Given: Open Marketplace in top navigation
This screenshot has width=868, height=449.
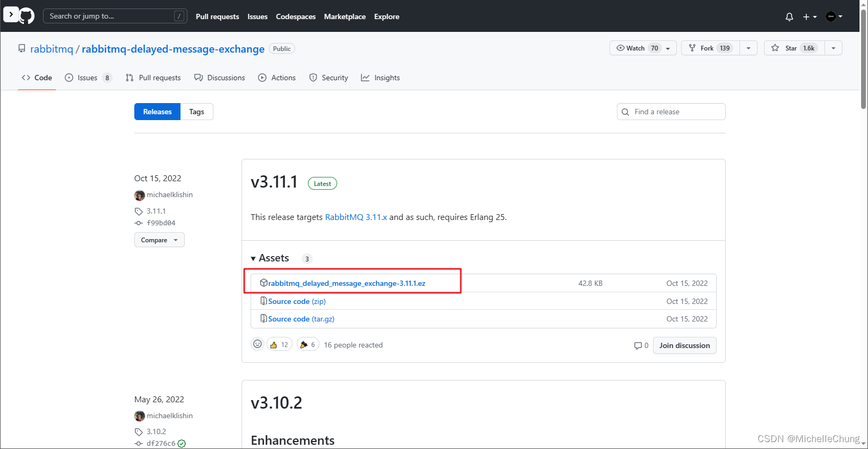Looking at the screenshot, I should [345, 16].
